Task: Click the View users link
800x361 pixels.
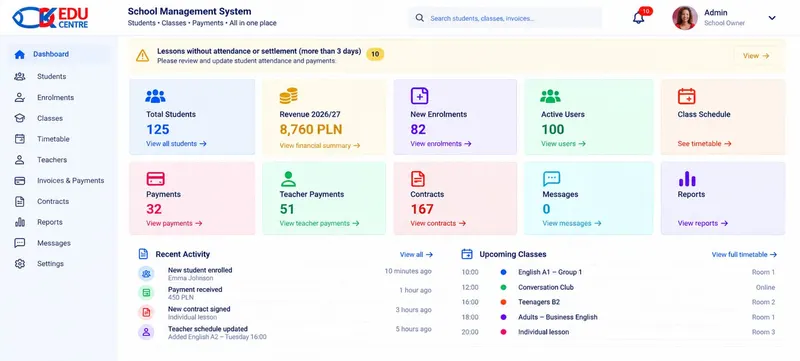Action: tap(563, 144)
